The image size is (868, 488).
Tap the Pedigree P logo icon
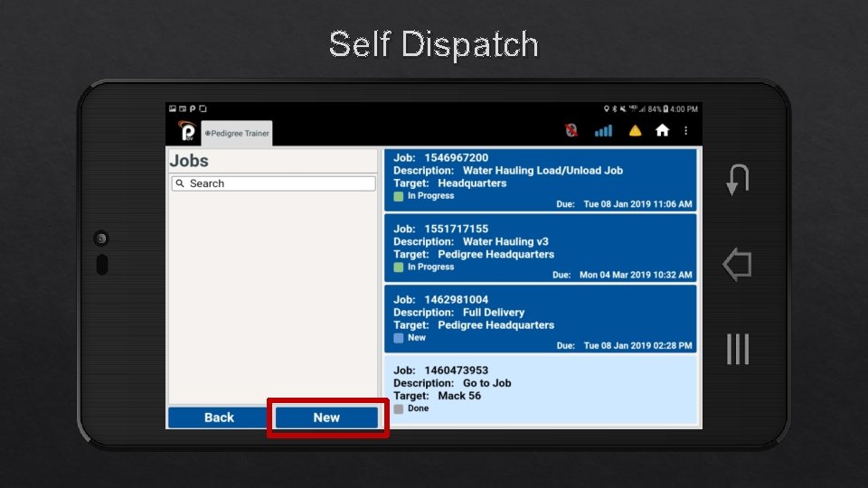(187, 131)
